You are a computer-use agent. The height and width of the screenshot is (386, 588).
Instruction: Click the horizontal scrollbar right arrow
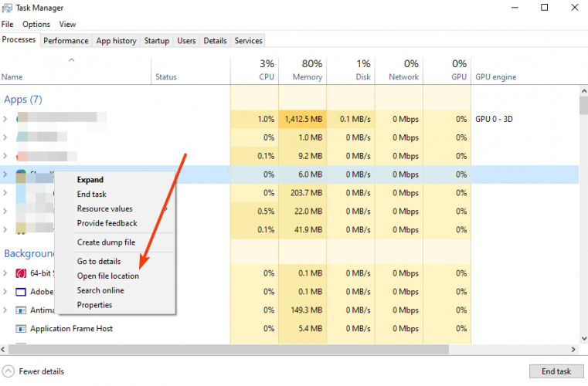(x=573, y=350)
